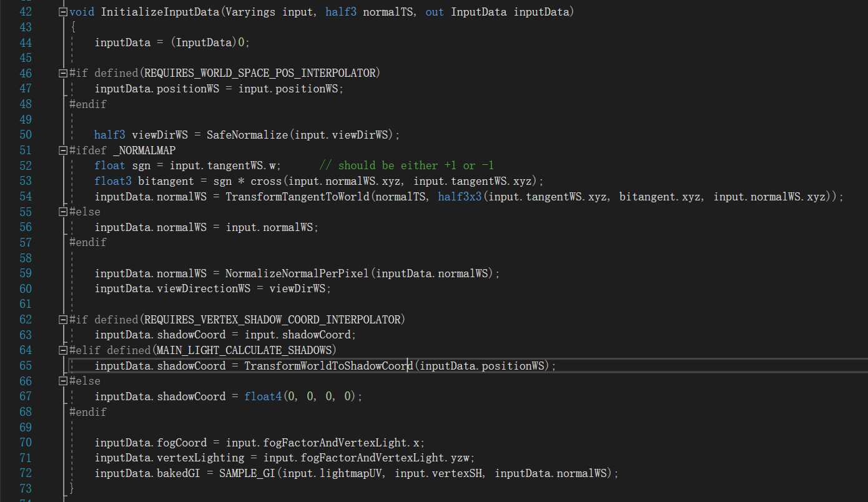Fold the REQUIRES_VERTEX_SHADOW_COORD_INTERPOLATOR #if block
This screenshot has height=502, width=868.
[x=62, y=320]
